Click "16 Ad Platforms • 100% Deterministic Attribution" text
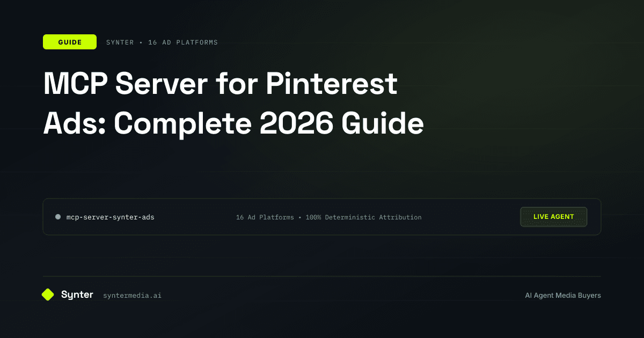The width and height of the screenshot is (644, 338). pos(328,217)
